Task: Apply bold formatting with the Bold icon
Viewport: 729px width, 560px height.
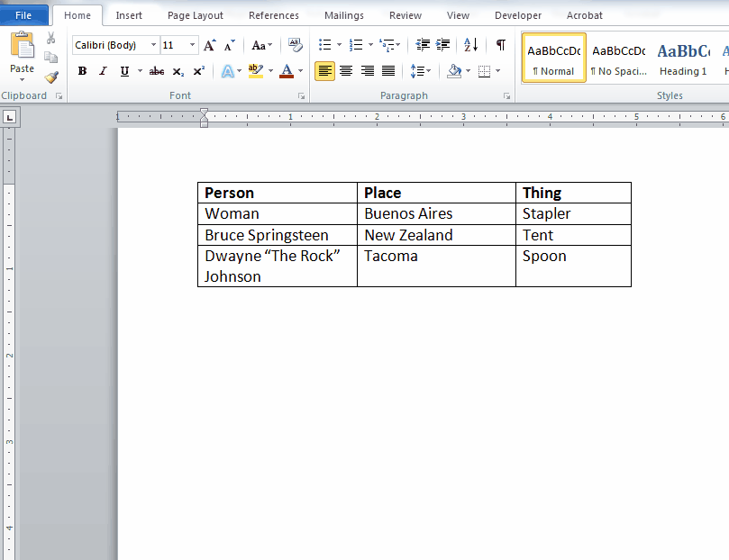Action: (x=82, y=70)
